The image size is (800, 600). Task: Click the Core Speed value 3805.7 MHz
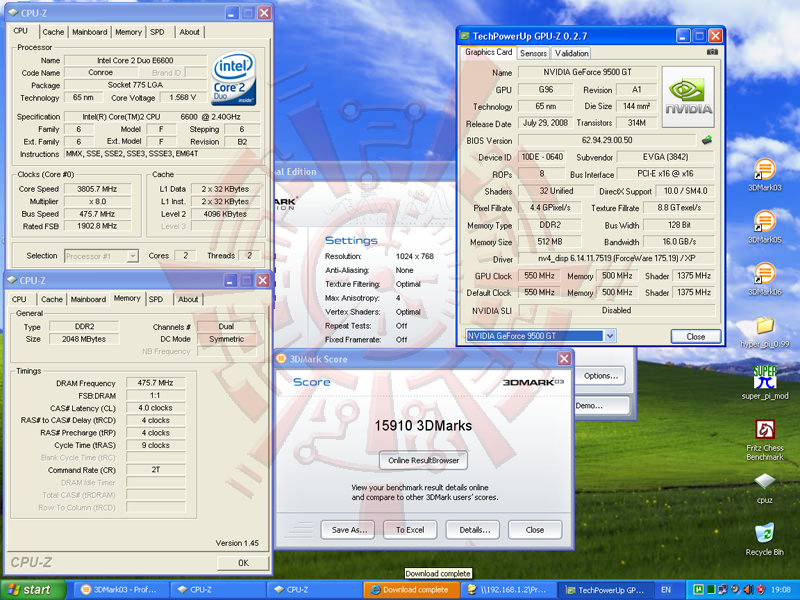[x=97, y=189]
